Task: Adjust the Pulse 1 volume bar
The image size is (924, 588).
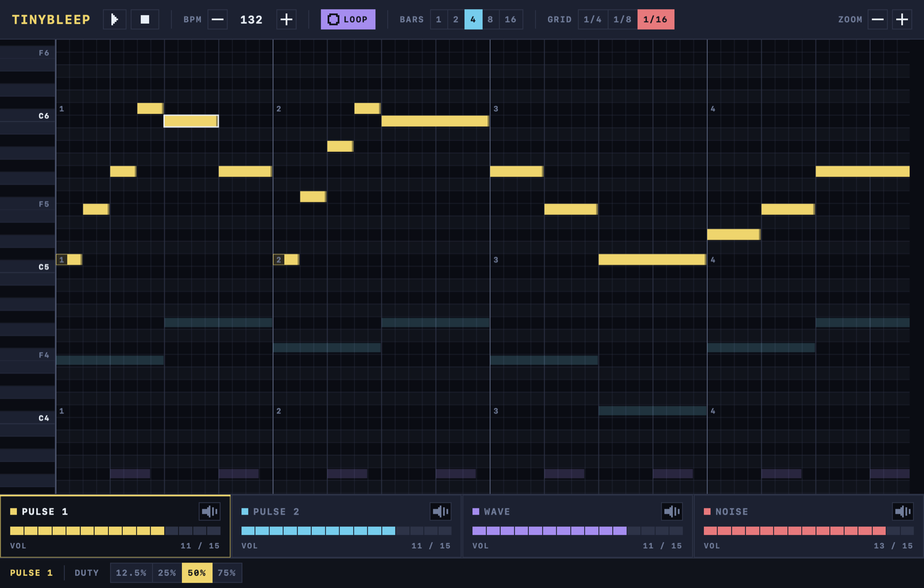Action: pos(115,531)
